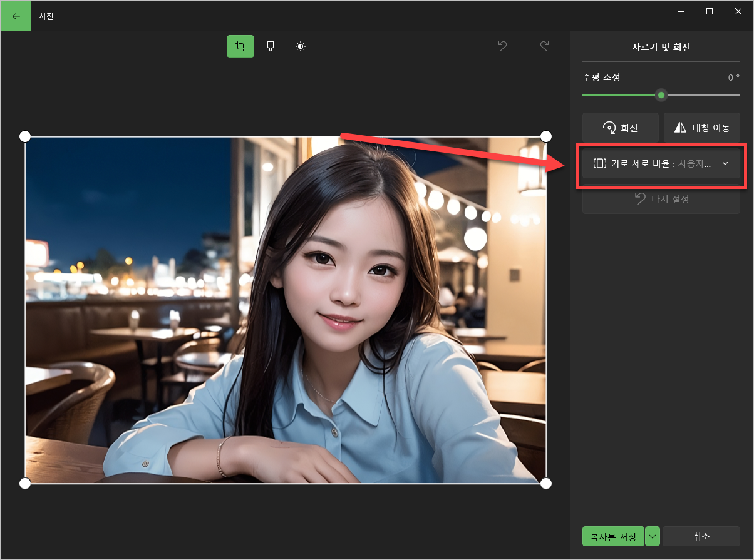Click the 자르기 및 회전 panel title
Image resolution: width=754 pixels, height=560 pixels.
pos(661,47)
